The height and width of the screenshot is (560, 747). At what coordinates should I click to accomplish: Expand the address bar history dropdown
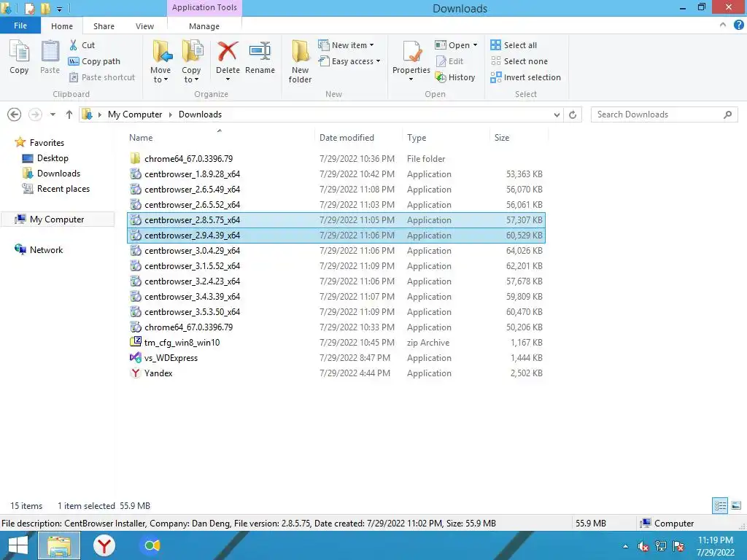(557, 114)
